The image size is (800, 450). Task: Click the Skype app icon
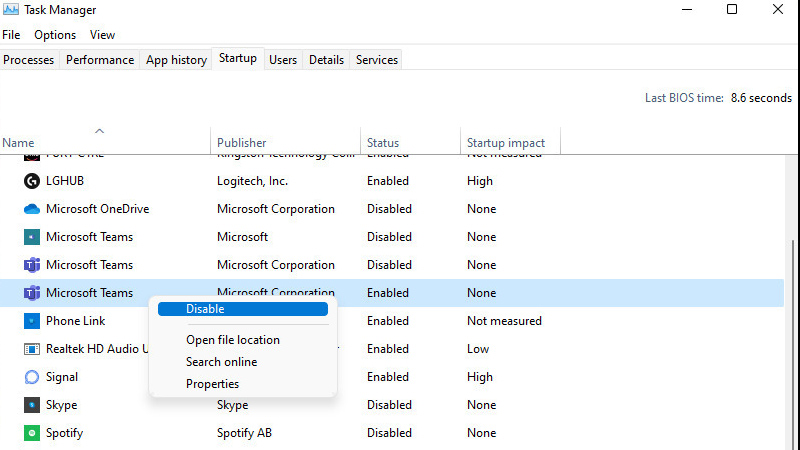point(32,405)
